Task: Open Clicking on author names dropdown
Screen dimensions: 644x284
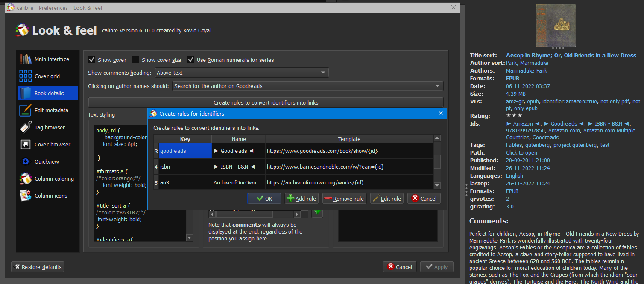Action: point(307,86)
